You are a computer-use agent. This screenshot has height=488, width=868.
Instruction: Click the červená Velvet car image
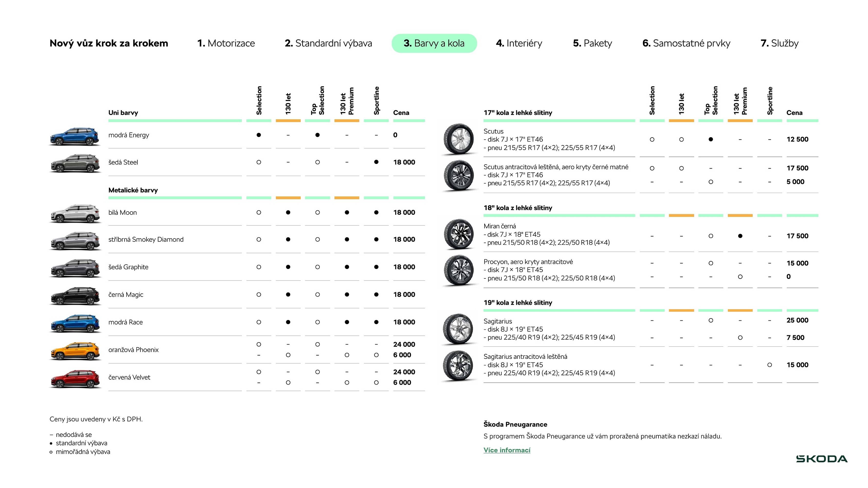click(x=75, y=378)
